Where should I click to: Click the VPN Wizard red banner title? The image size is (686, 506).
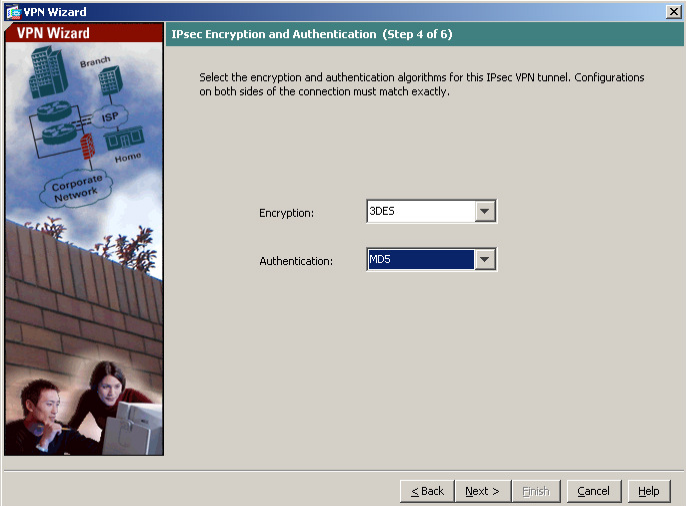tap(53, 33)
